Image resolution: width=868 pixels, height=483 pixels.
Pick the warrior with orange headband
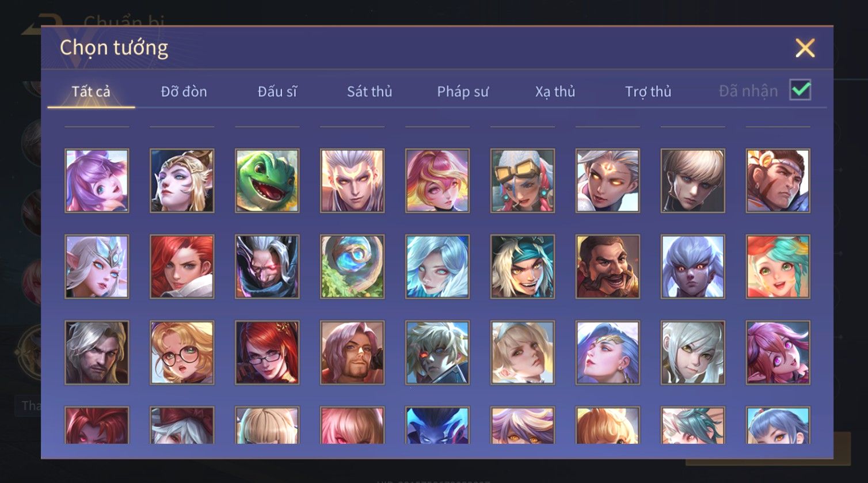pos(778,181)
